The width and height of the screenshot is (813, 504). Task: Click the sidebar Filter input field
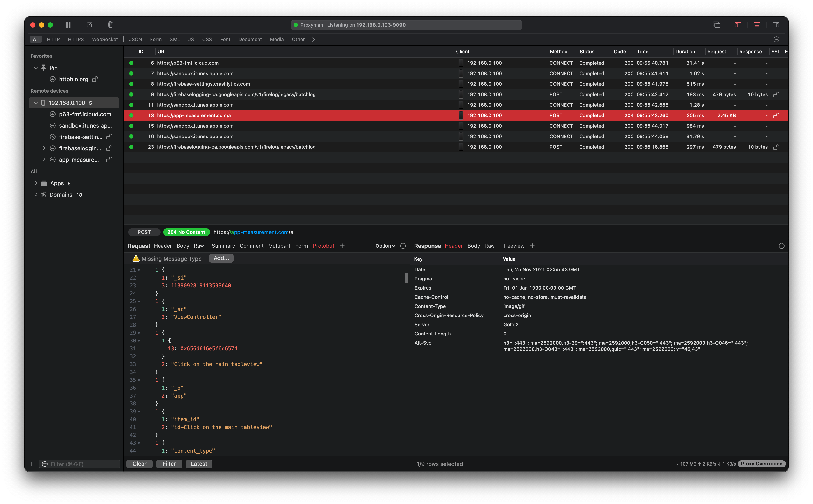(83, 464)
